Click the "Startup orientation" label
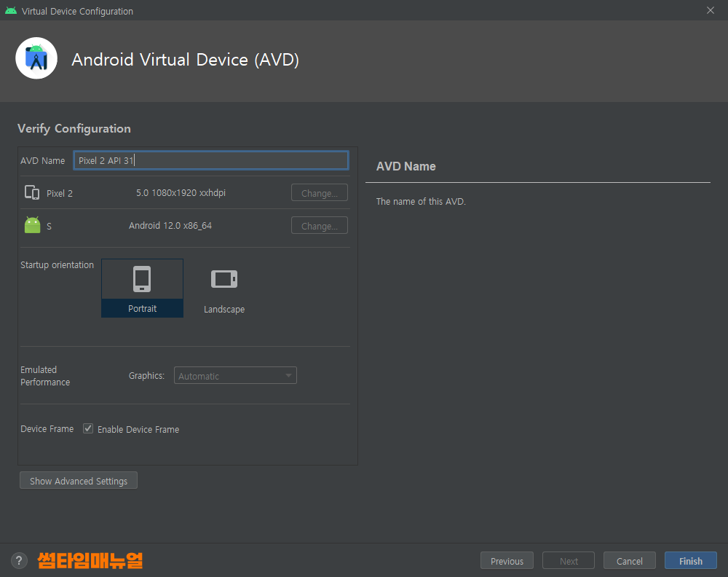The height and width of the screenshot is (577, 728). click(x=57, y=264)
